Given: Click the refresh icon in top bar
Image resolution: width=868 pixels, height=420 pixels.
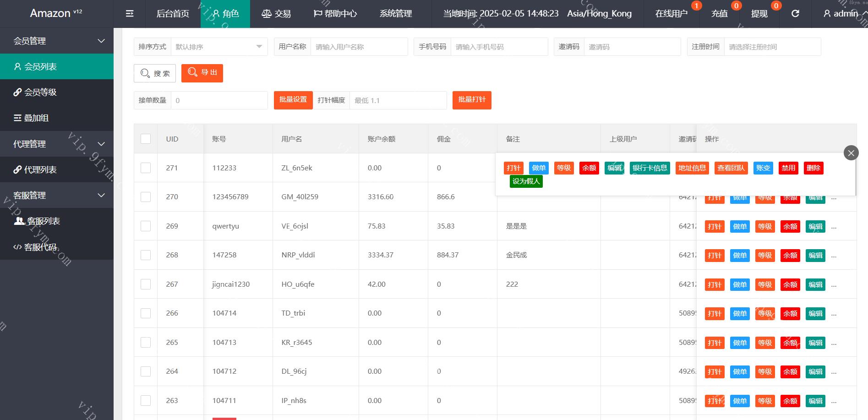Looking at the screenshot, I should [x=795, y=14].
